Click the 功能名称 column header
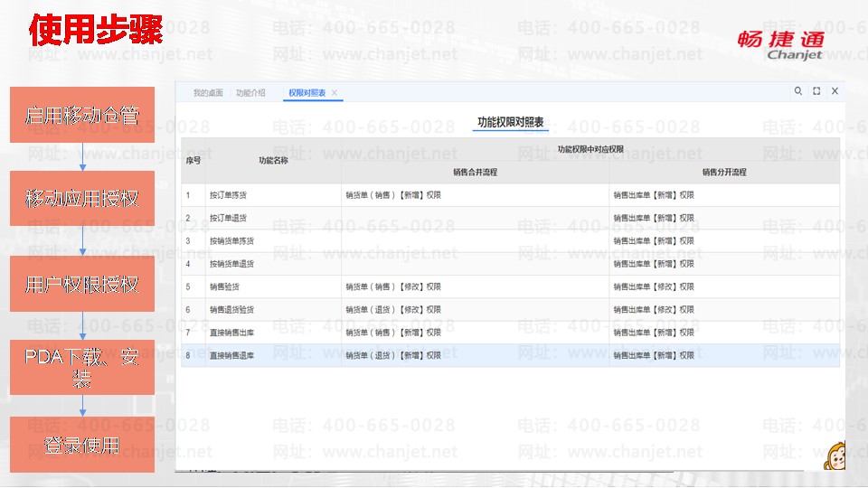Image resolution: width=868 pixels, height=488 pixels. click(x=273, y=161)
